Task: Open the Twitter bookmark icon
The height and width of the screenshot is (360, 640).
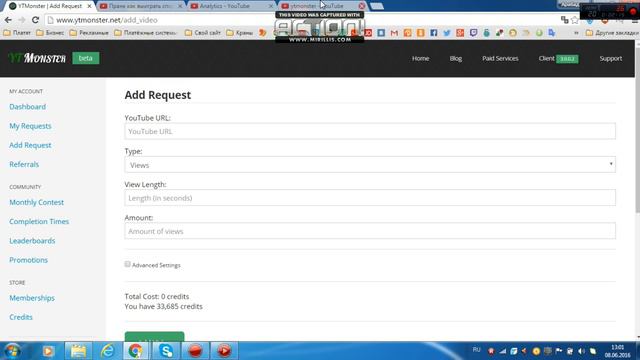Action: coord(447,33)
